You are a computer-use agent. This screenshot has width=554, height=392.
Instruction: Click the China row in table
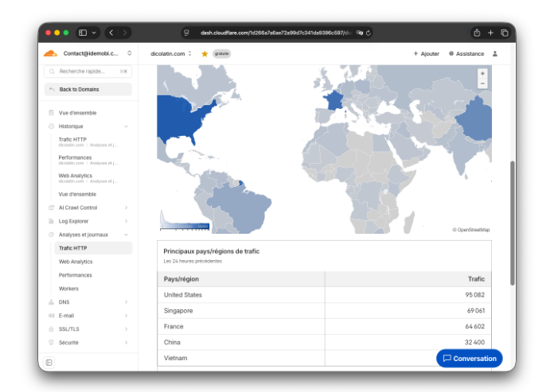pos(324,342)
